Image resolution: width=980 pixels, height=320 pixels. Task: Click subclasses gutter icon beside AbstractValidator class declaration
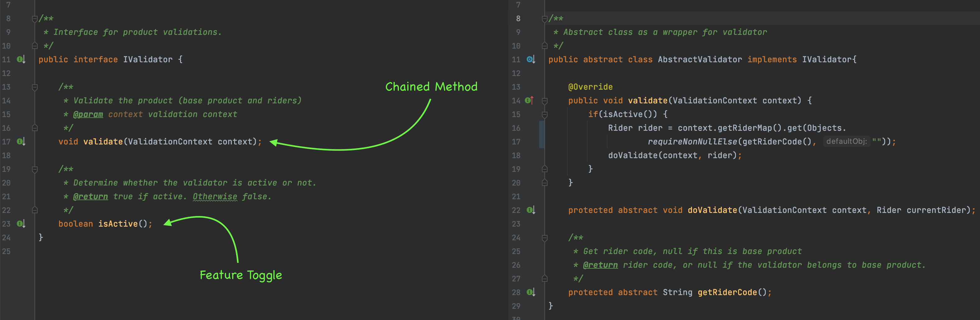point(531,59)
